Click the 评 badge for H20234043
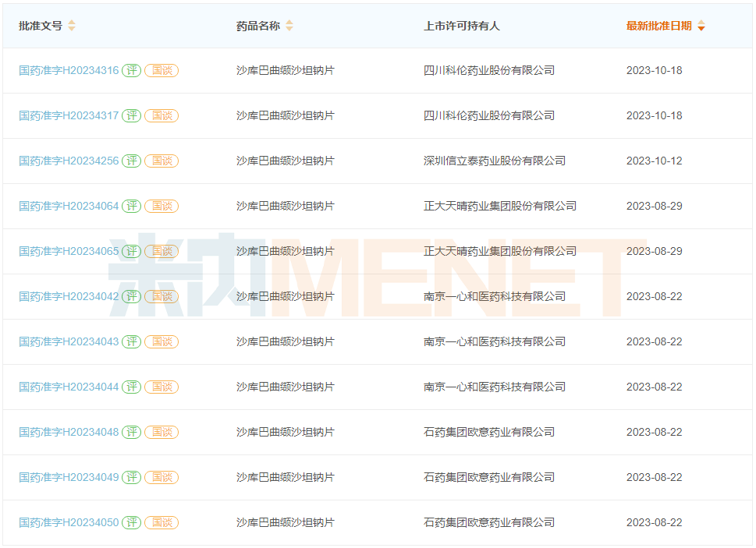 point(131,342)
